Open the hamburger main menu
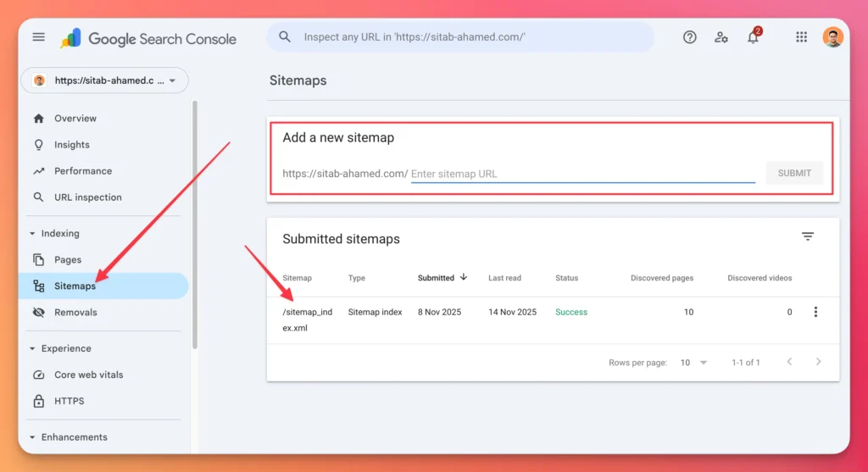868x472 pixels. point(38,37)
